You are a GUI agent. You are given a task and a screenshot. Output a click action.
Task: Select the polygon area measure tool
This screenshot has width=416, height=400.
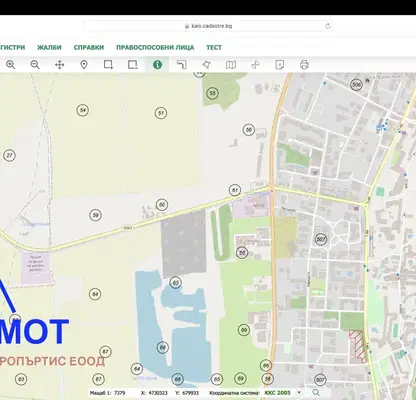pyautogui.click(x=206, y=65)
